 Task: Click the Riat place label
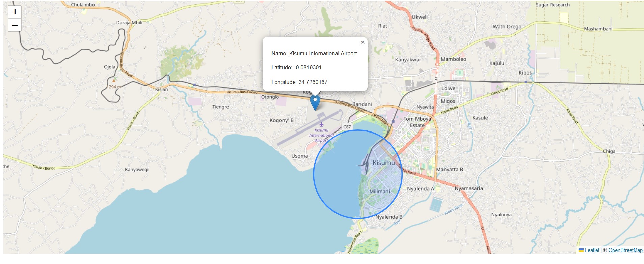(383, 26)
